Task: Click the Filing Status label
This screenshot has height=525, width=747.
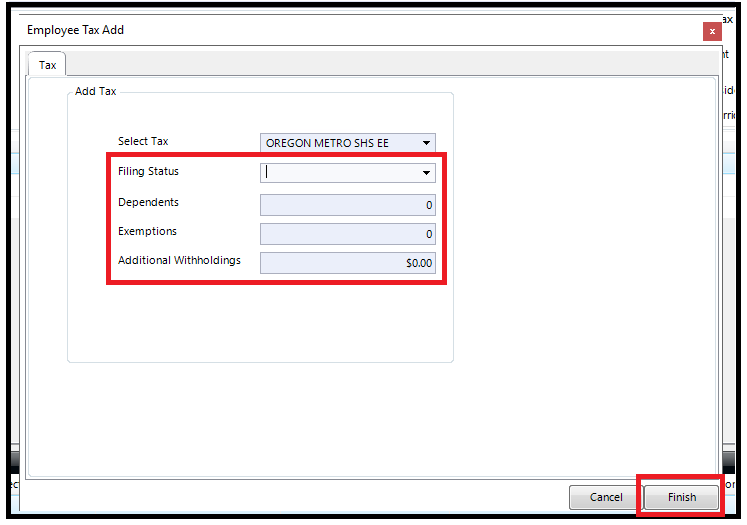Action: tap(148, 171)
